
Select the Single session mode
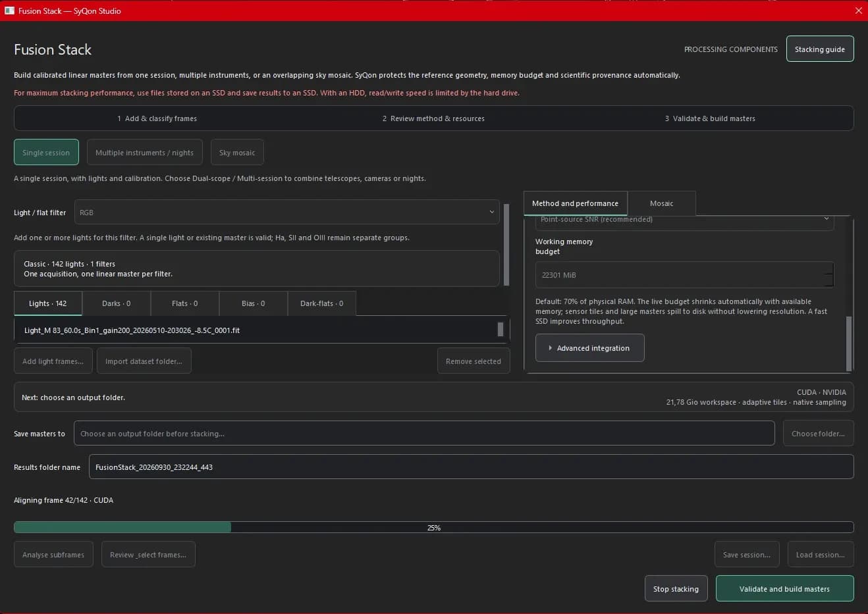coord(46,153)
